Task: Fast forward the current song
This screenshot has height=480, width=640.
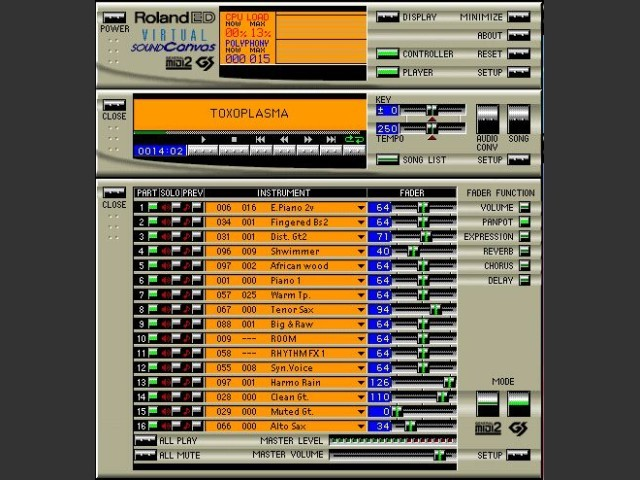Action: pos(308,150)
